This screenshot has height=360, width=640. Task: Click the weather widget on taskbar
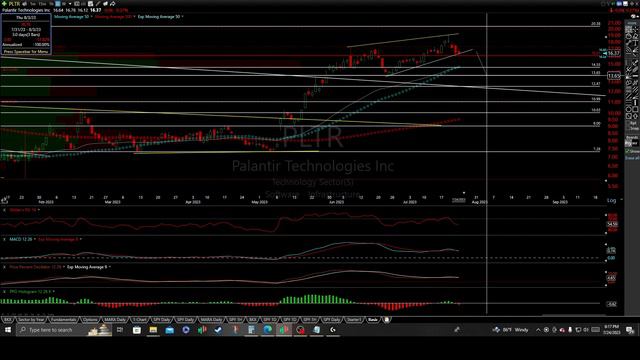511,329
